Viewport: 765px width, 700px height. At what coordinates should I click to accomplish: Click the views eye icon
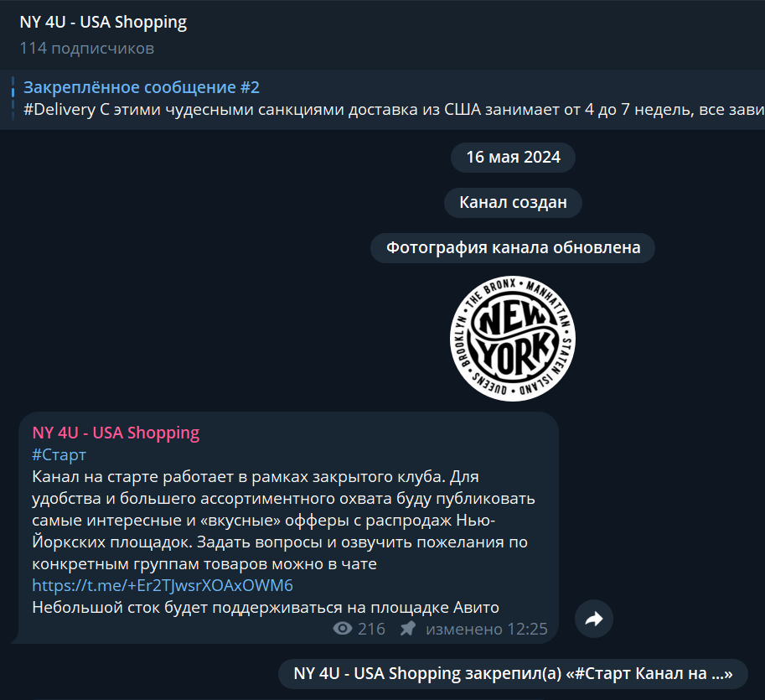click(343, 629)
